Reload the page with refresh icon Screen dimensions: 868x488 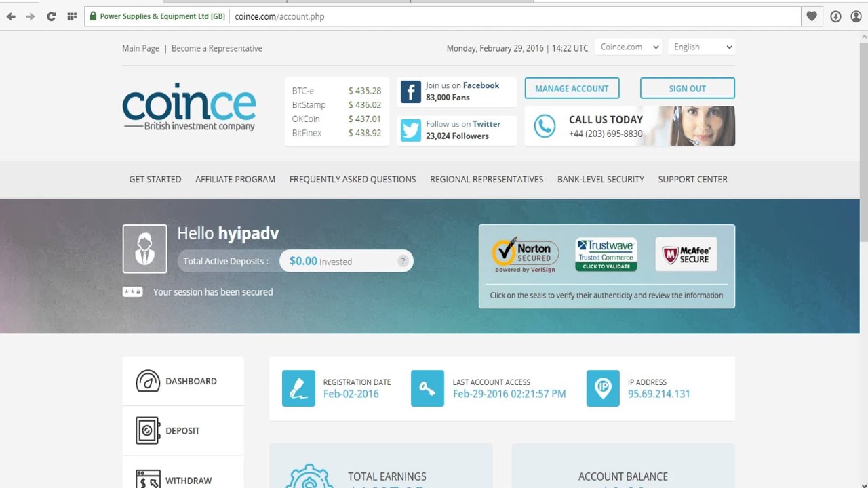pyautogui.click(x=51, y=16)
